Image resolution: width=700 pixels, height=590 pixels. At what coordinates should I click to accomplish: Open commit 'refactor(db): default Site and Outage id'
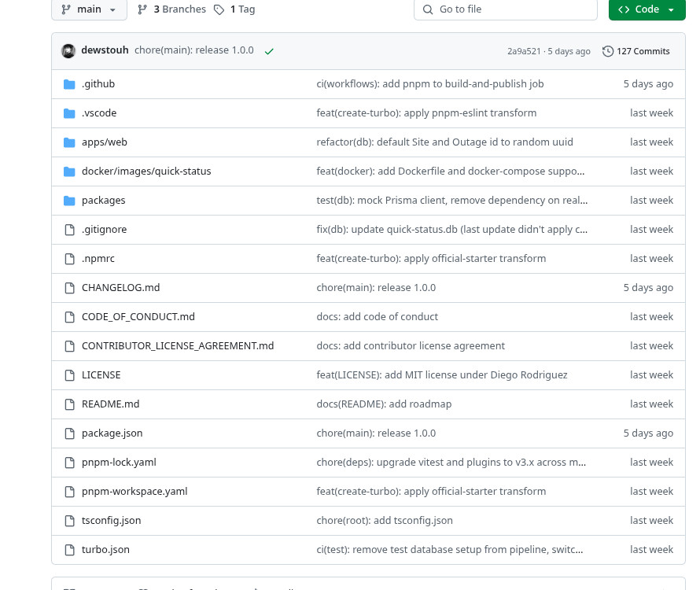click(444, 142)
